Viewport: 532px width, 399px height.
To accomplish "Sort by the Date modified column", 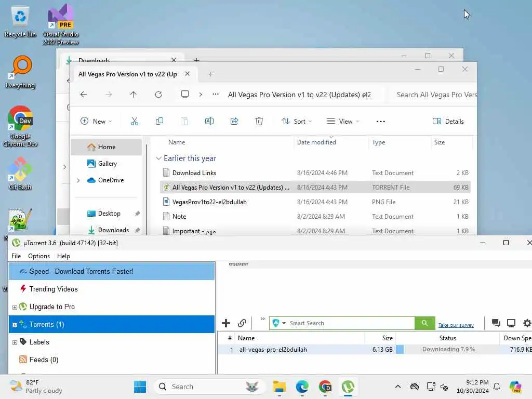I will point(331,142).
